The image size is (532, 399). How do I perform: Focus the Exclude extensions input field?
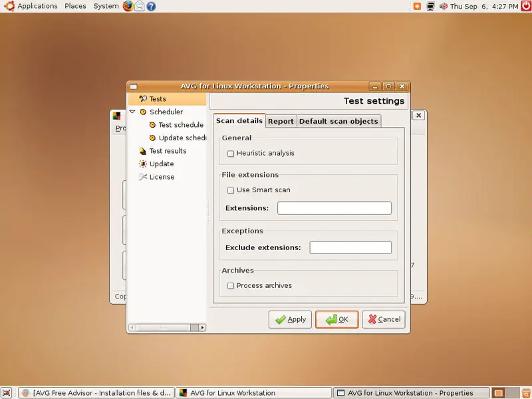350,247
